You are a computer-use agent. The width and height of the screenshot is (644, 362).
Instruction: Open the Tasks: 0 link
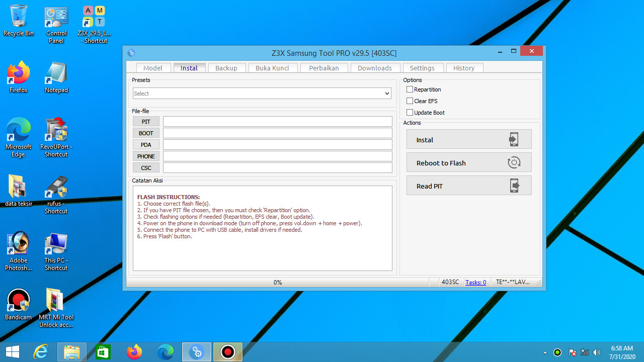pyautogui.click(x=475, y=283)
